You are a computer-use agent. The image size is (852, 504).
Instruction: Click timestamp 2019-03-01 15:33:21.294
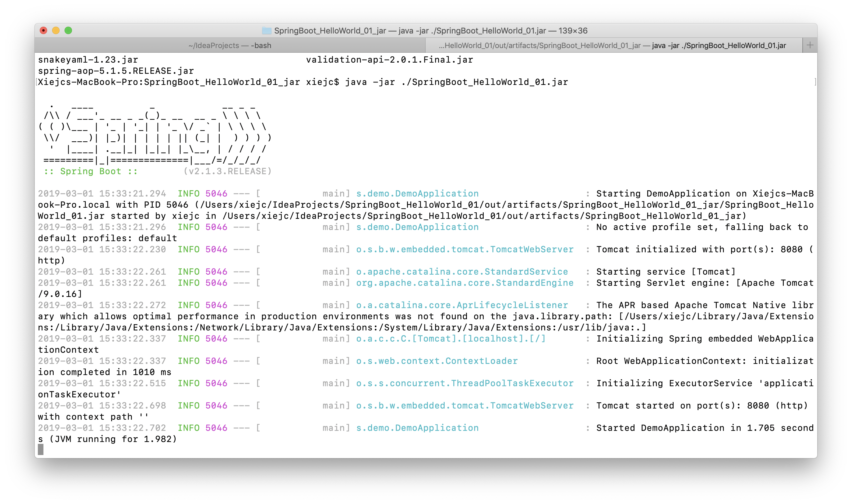(x=102, y=194)
